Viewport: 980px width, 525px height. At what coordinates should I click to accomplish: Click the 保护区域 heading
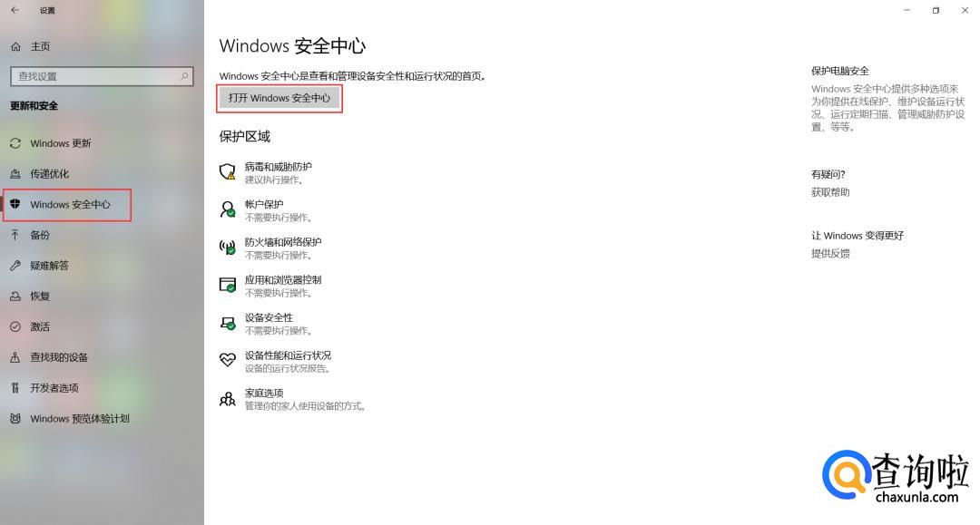click(x=245, y=137)
